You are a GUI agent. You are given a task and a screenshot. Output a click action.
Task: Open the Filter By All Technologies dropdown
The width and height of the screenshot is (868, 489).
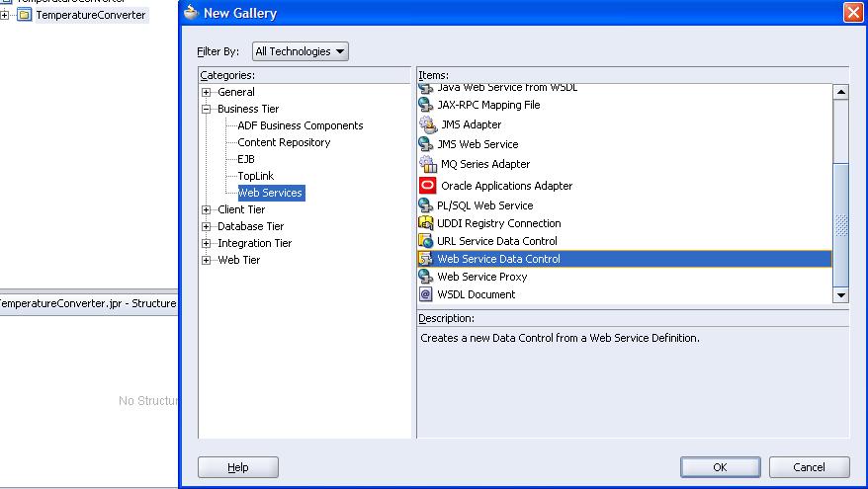300,51
